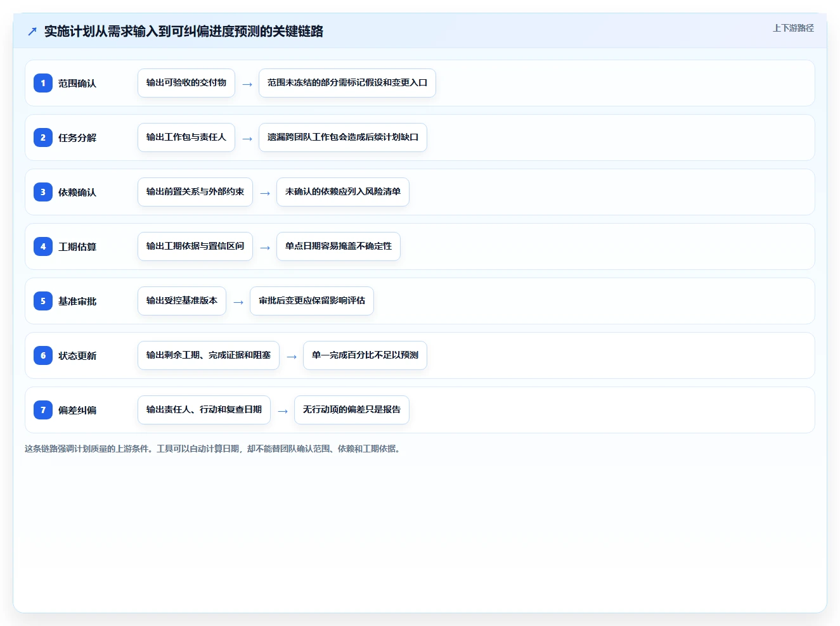The image size is (840, 626).
Task: Select step number badge 1
Action: 43,83
